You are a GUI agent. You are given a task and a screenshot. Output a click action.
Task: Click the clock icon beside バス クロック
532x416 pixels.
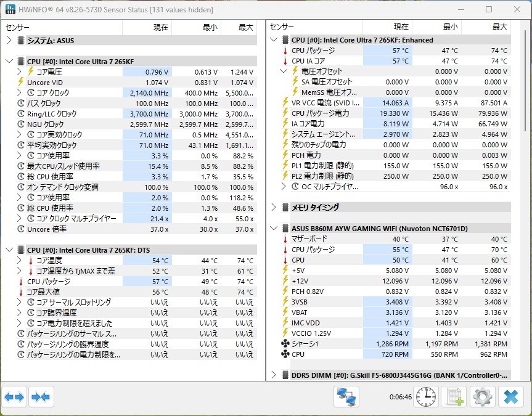[21, 103]
